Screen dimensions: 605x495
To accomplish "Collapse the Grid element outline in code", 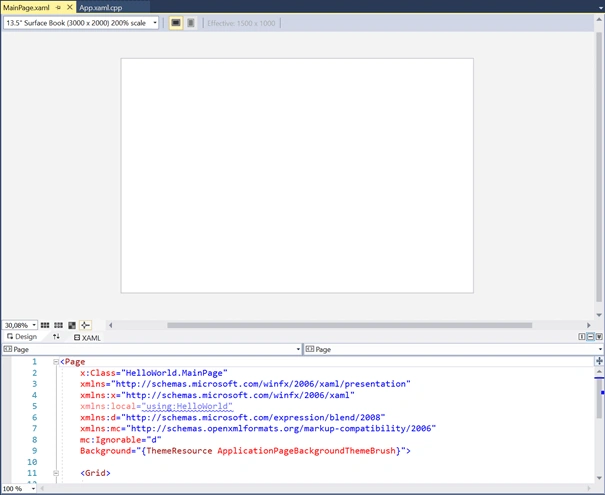I will coord(56,473).
